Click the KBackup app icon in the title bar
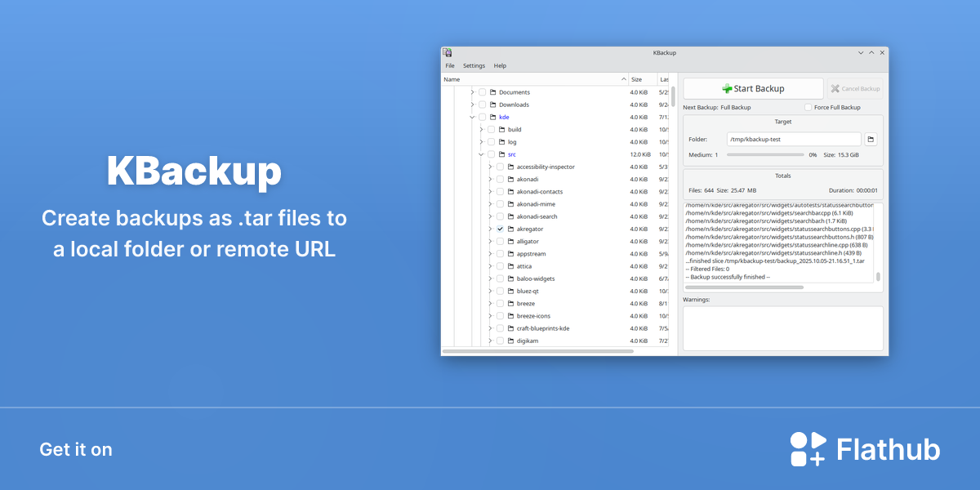Screen dimensions: 980x490 click(x=448, y=52)
